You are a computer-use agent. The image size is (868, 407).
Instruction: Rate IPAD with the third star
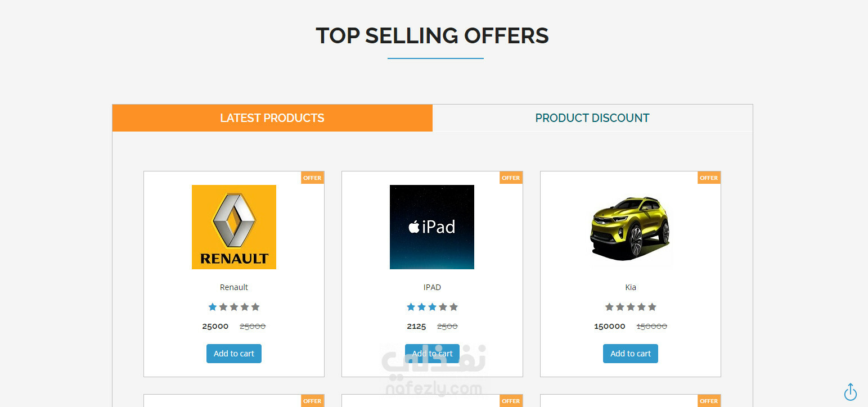432,307
